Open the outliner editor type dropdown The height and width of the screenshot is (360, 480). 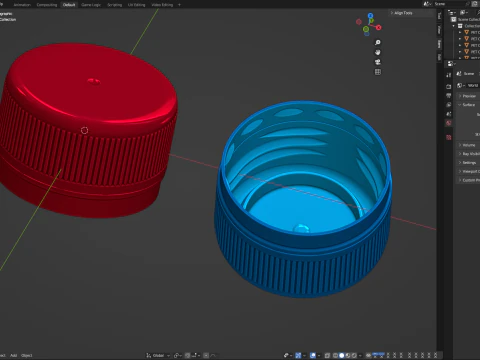pyautogui.click(x=452, y=12)
